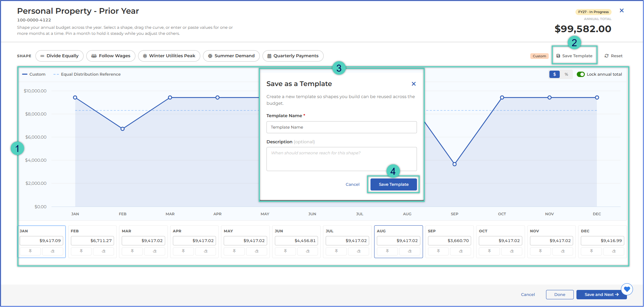This screenshot has width=644, height=307.
Task: Click Save and Next
Action: tap(602, 295)
